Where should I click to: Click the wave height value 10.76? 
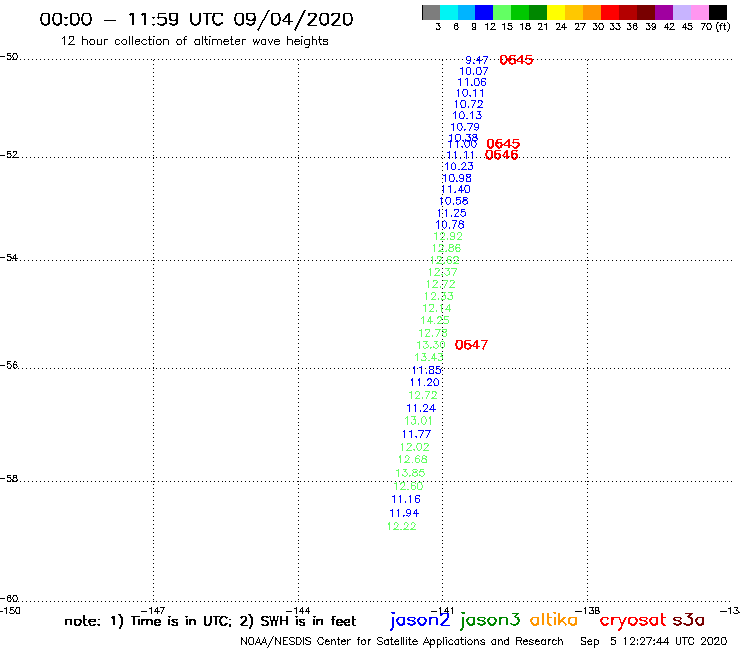tap(450, 225)
